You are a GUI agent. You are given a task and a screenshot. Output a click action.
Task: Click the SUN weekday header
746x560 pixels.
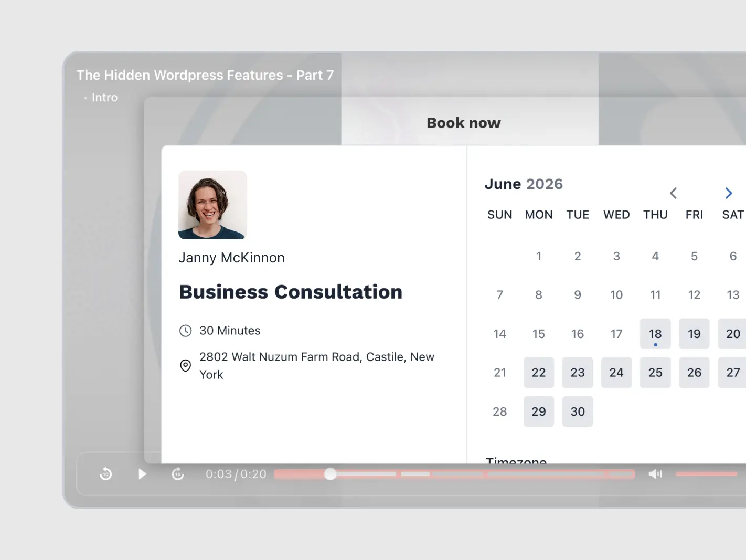tap(500, 215)
